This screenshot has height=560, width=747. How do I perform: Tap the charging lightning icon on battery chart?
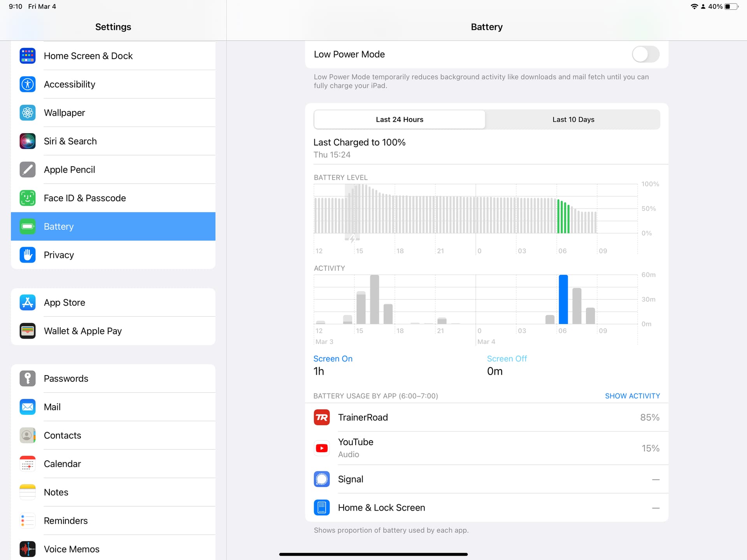[352, 239]
